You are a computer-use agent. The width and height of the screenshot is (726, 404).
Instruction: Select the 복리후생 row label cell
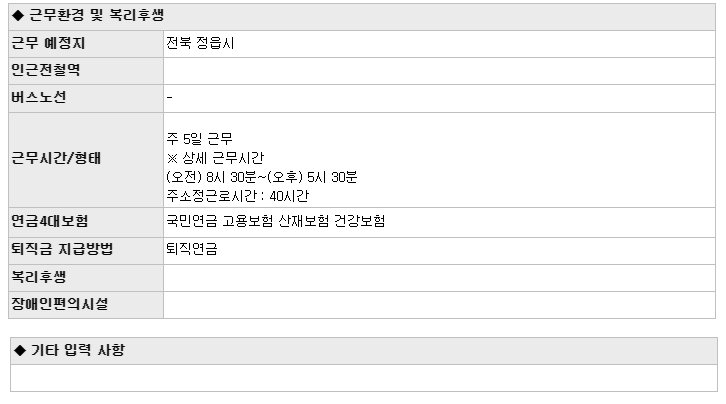(86, 278)
